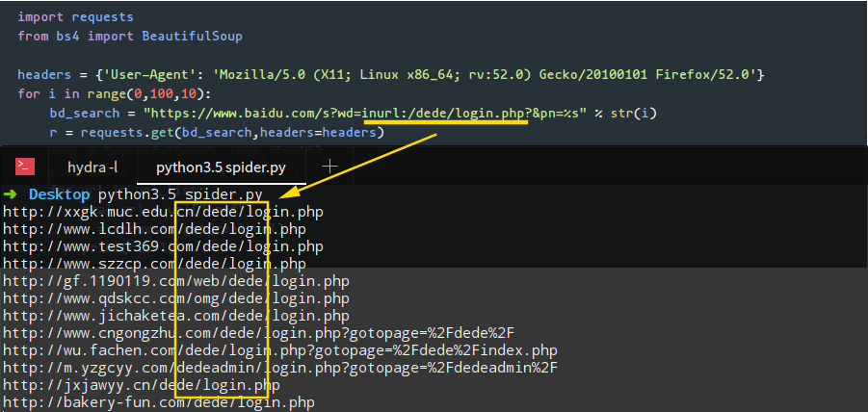Click the red terminal app icon
Viewport: 868px width, 412px height.
point(25,167)
